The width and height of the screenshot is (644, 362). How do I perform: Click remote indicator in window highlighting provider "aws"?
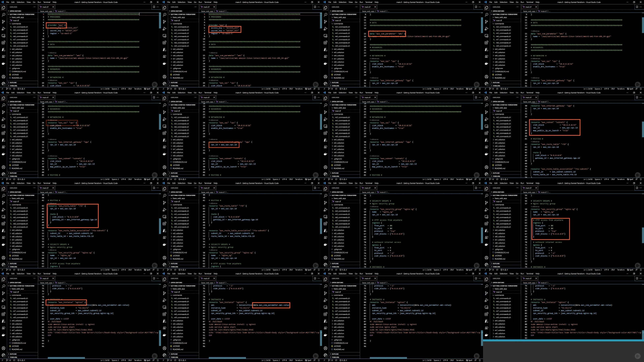[2, 89]
